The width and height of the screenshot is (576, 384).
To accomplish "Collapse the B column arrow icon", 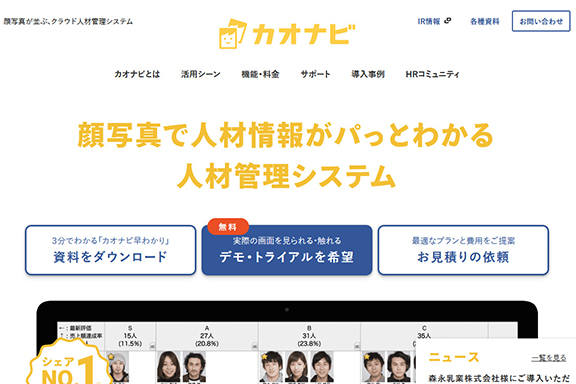I will pos(356,346).
